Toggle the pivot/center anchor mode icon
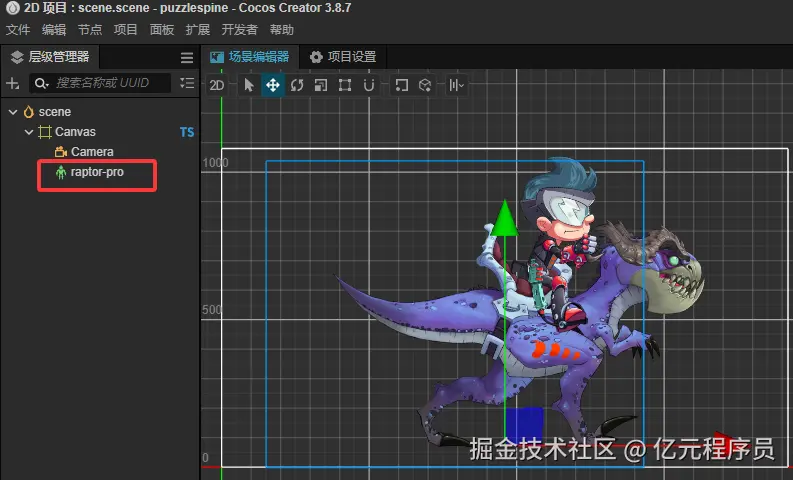Screen dimensions: 793x480 [402, 85]
